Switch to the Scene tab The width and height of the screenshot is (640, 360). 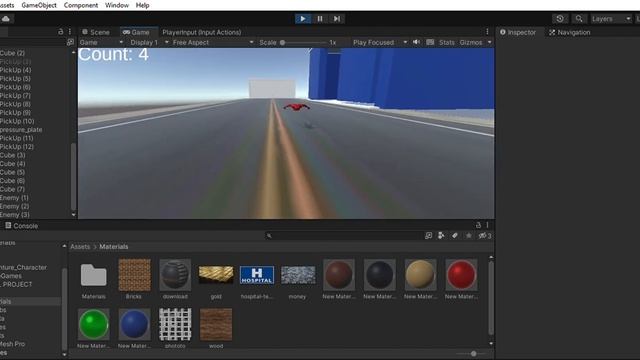point(96,32)
